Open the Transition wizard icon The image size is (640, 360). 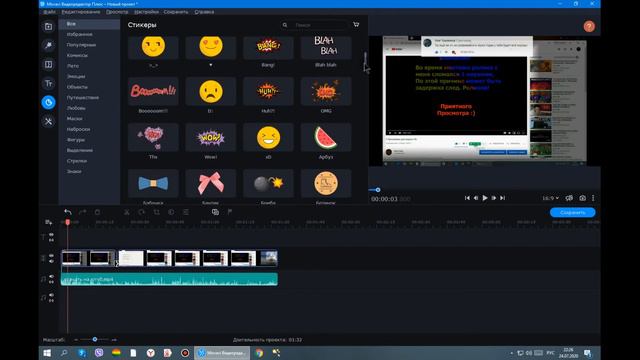point(215,212)
